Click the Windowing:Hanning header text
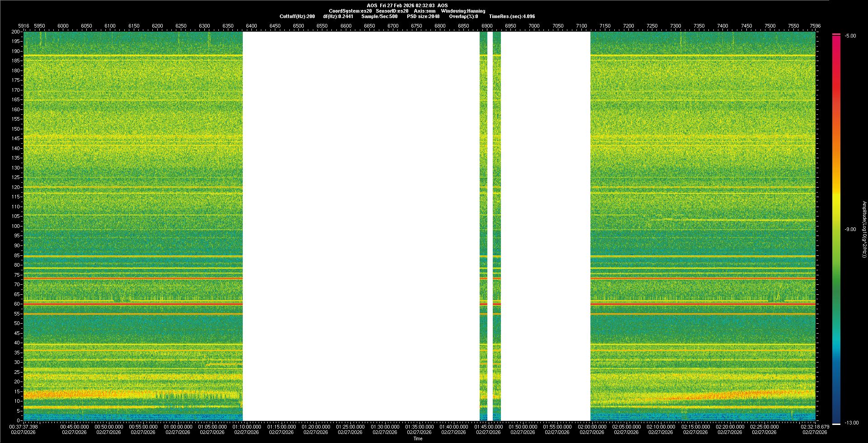Screen dimensions: 868x443 (x=463, y=11)
